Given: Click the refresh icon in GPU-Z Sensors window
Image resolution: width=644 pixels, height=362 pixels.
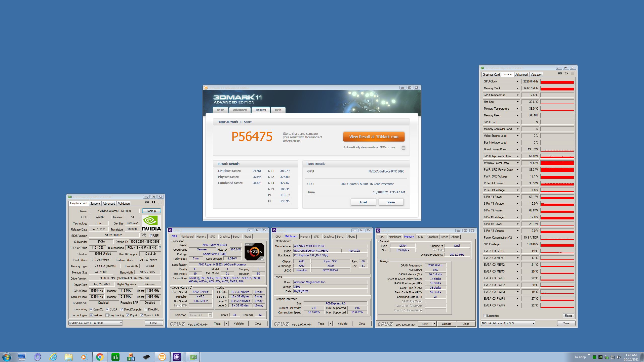Looking at the screenshot, I should [566, 73].
